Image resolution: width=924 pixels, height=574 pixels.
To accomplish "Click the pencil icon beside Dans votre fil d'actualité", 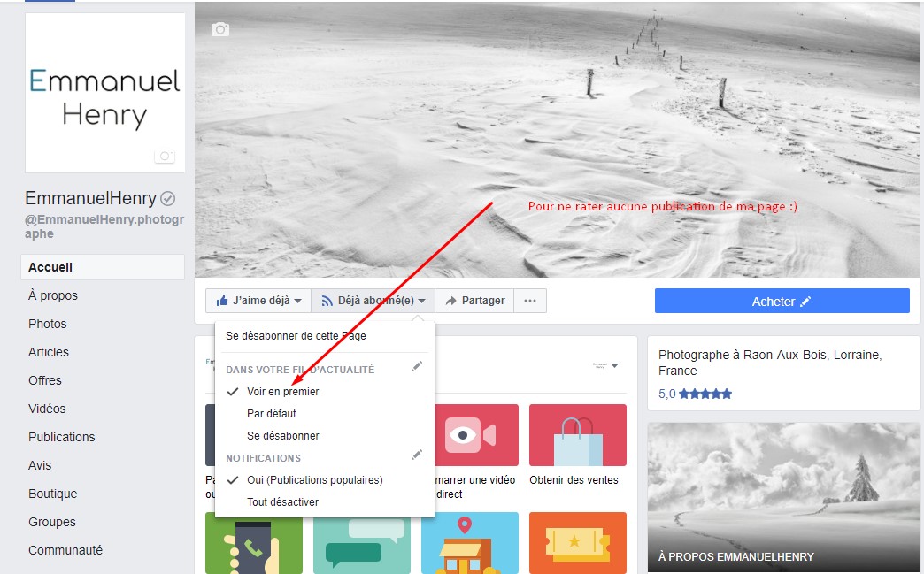I will (x=417, y=367).
